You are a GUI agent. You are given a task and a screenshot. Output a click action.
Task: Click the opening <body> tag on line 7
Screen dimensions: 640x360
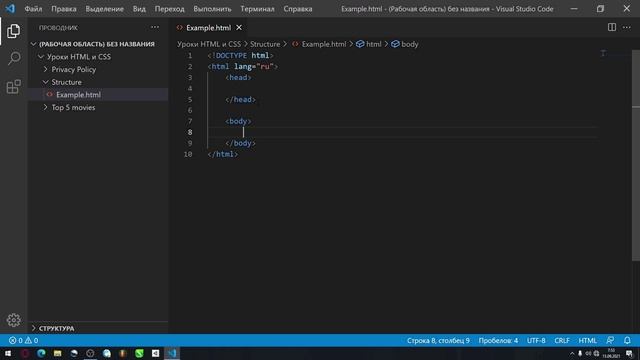[x=238, y=121]
